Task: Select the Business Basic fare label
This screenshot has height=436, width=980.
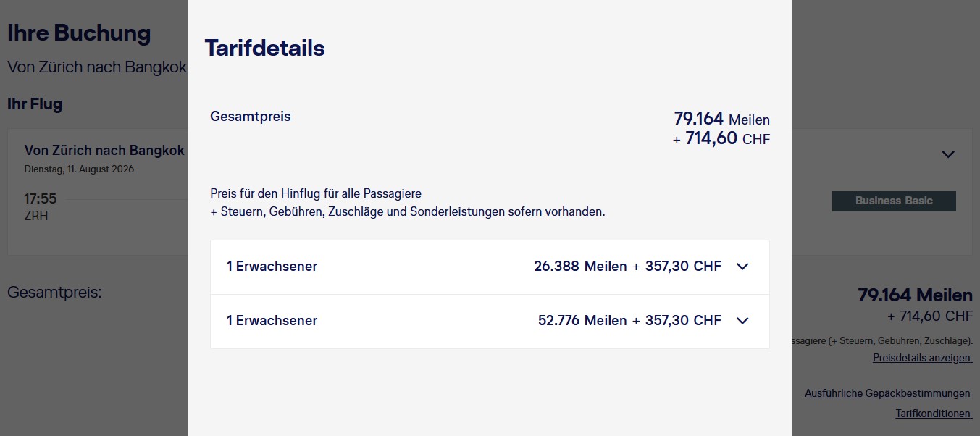Action: point(893,201)
